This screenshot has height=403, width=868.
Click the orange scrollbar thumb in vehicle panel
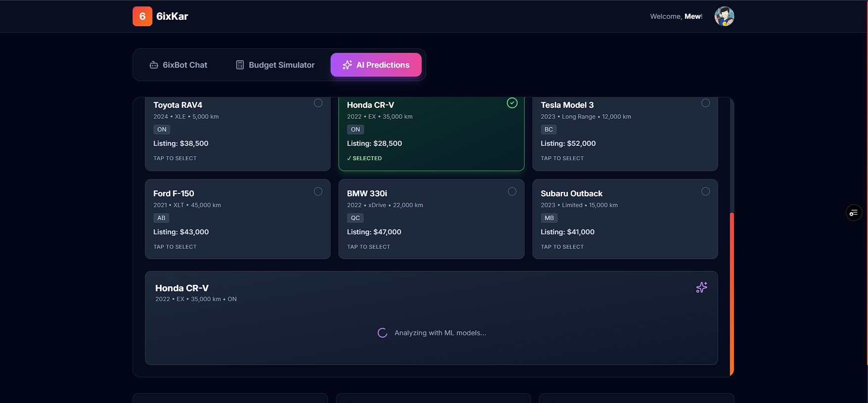pos(732,294)
